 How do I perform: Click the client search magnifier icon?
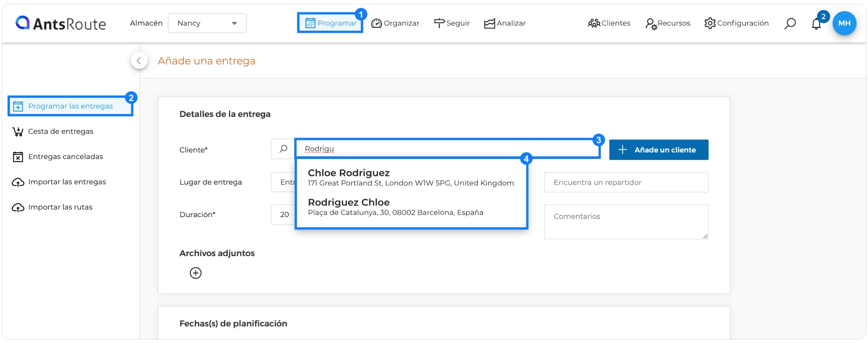[283, 149]
